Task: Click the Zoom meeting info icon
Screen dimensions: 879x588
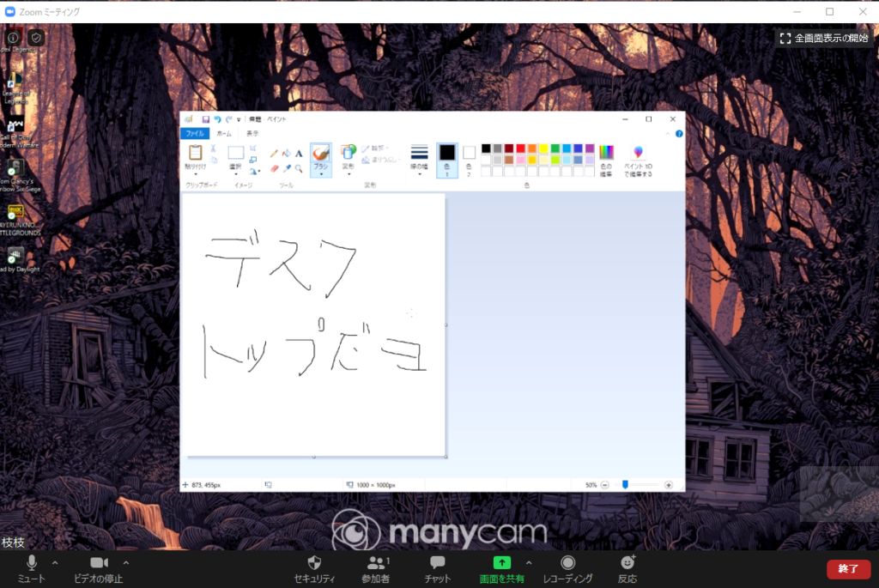Action: pyautogui.click(x=13, y=38)
